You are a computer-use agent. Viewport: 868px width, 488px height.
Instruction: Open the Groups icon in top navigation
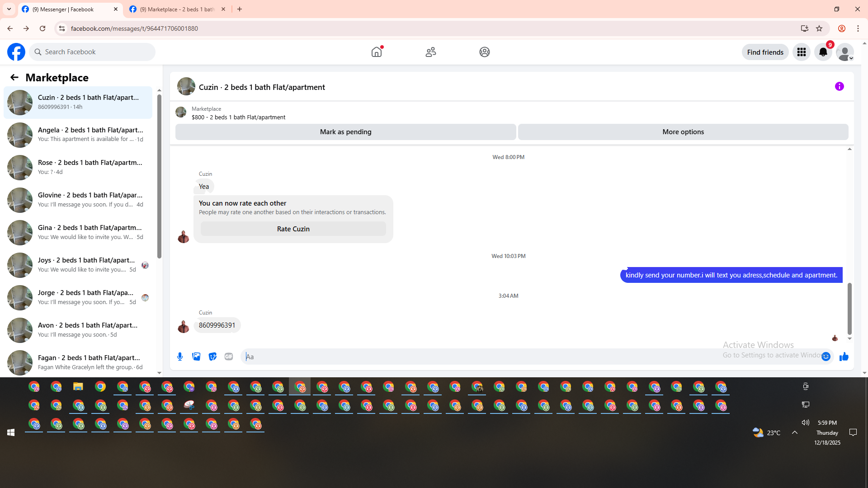pyautogui.click(x=485, y=52)
